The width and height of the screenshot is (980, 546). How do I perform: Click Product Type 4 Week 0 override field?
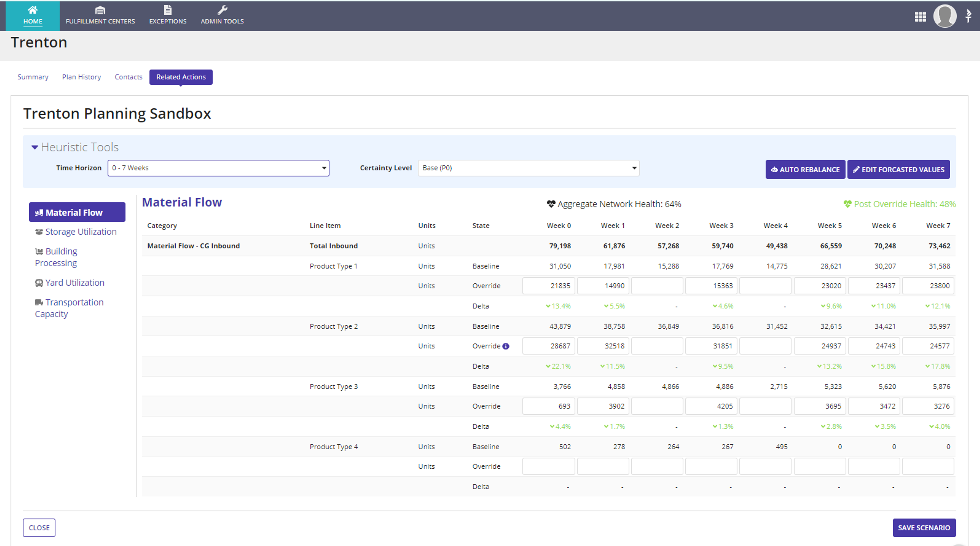[x=548, y=467]
